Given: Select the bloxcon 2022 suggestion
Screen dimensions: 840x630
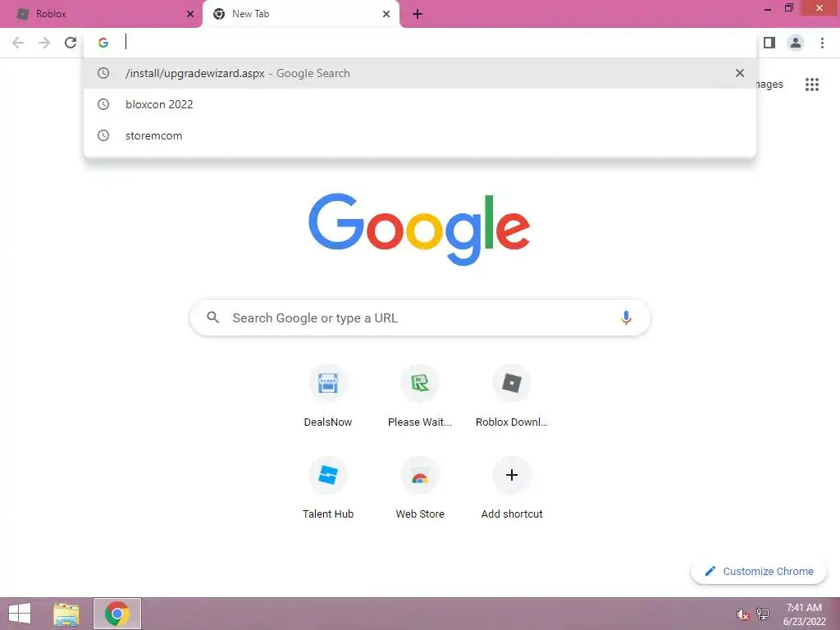Looking at the screenshot, I should (x=420, y=104).
